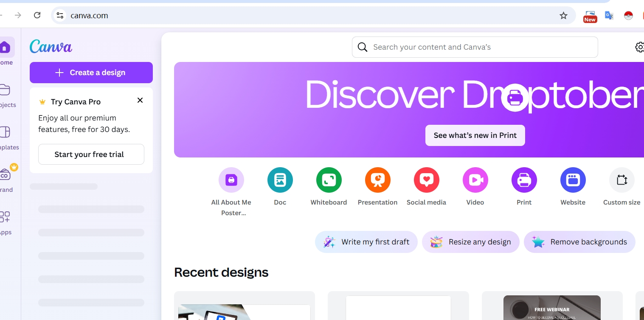The image size is (644, 320).
Task: Open the extension with red New badge
Action: tap(590, 16)
